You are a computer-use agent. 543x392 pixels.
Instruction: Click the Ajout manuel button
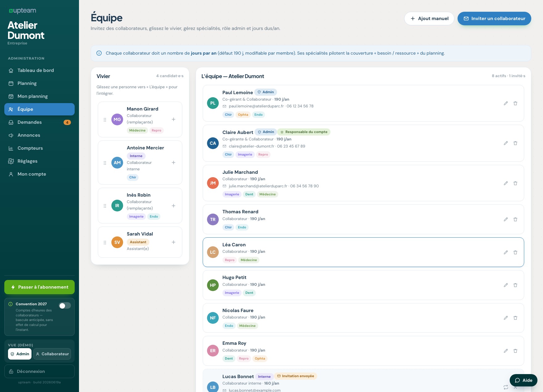point(429,19)
